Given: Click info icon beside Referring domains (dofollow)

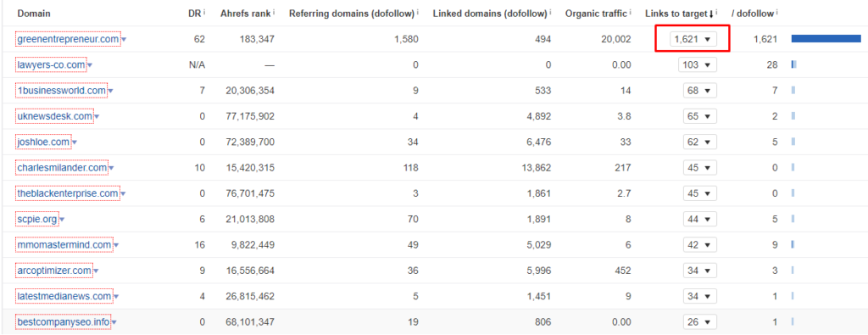Looking at the screenshot, I should pos(418,12).
